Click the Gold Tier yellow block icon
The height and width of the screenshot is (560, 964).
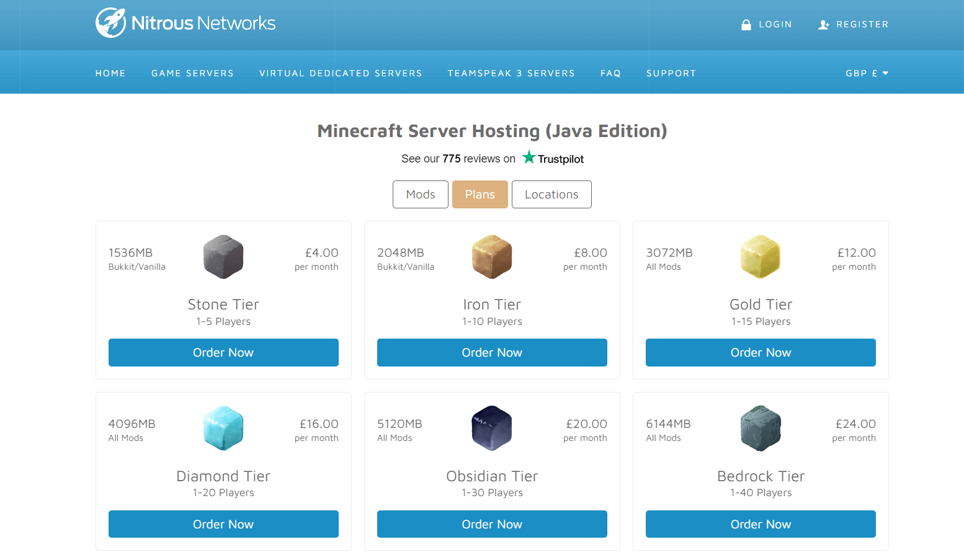[x=761, y=257]
